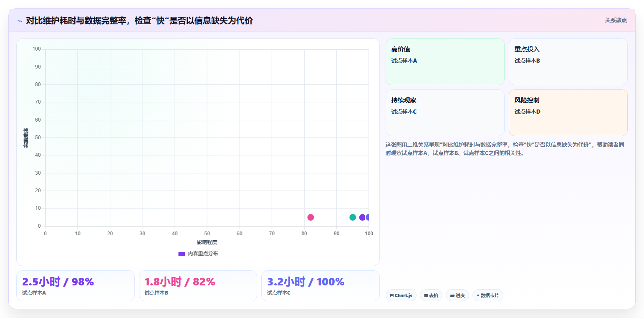Click the scatter point at 100

click(368, 217)
